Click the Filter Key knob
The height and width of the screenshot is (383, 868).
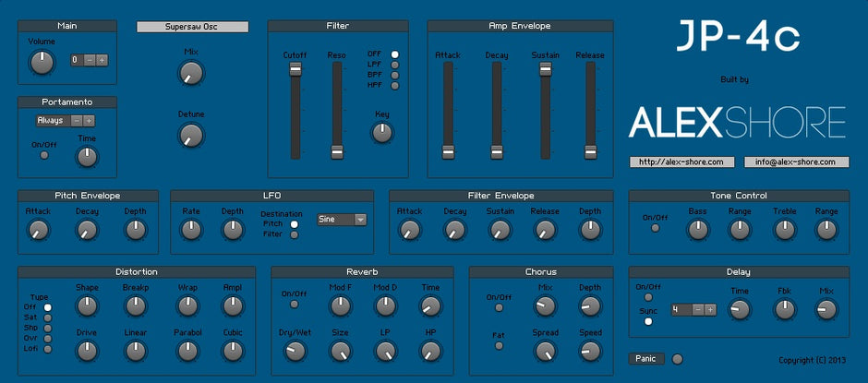(382, 132)
